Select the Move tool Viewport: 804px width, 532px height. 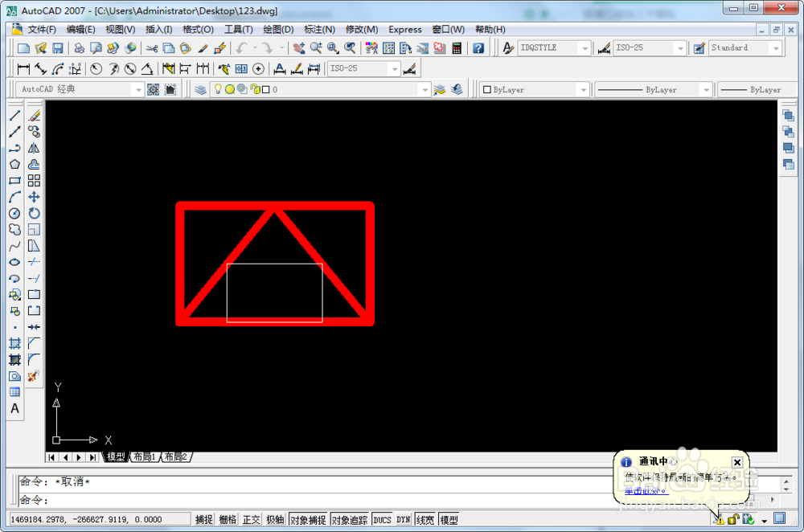coord(35,198)
